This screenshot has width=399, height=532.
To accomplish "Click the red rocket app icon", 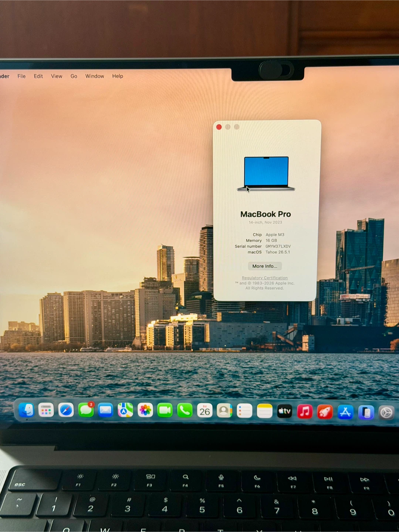I will [x=325, y=412].
